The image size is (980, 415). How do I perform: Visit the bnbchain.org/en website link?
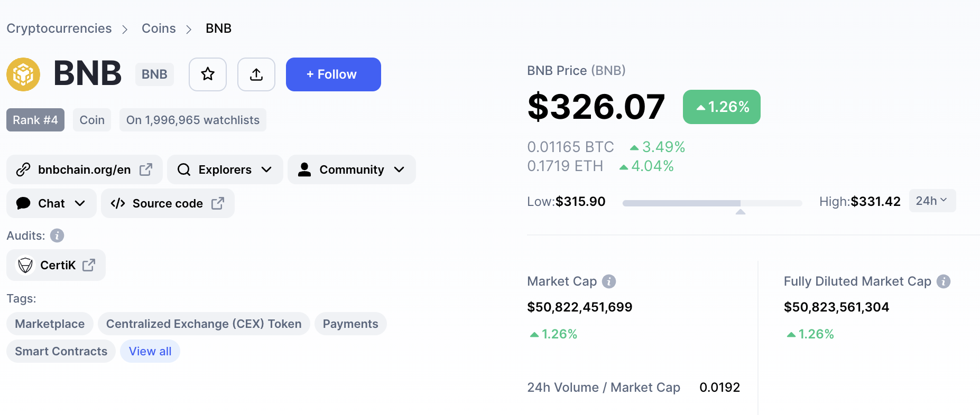85,169
